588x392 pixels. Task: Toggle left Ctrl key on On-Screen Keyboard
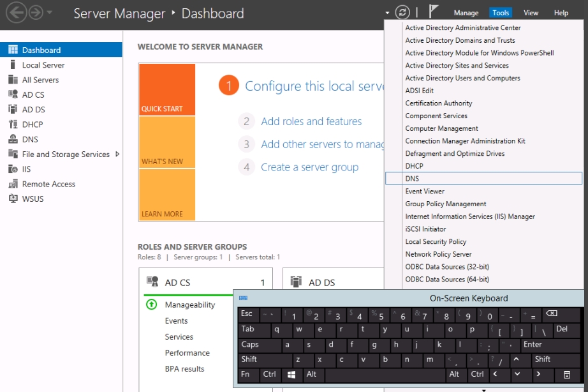click(270, 374)
